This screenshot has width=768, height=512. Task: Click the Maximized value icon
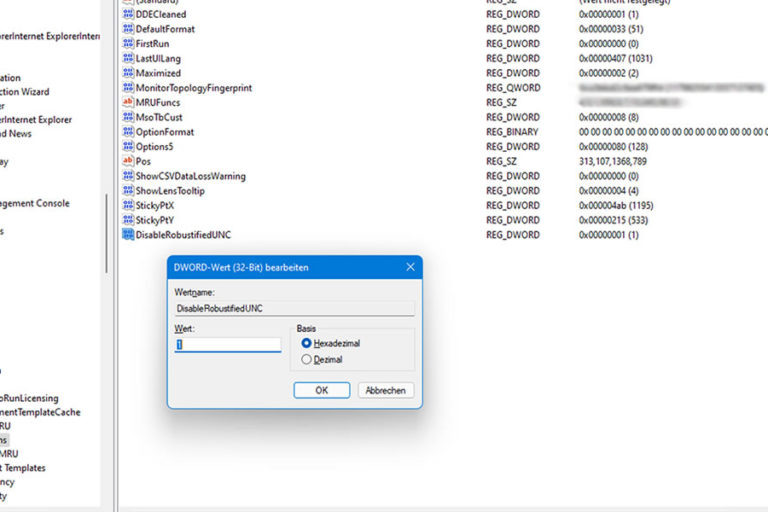coord(128,73)
